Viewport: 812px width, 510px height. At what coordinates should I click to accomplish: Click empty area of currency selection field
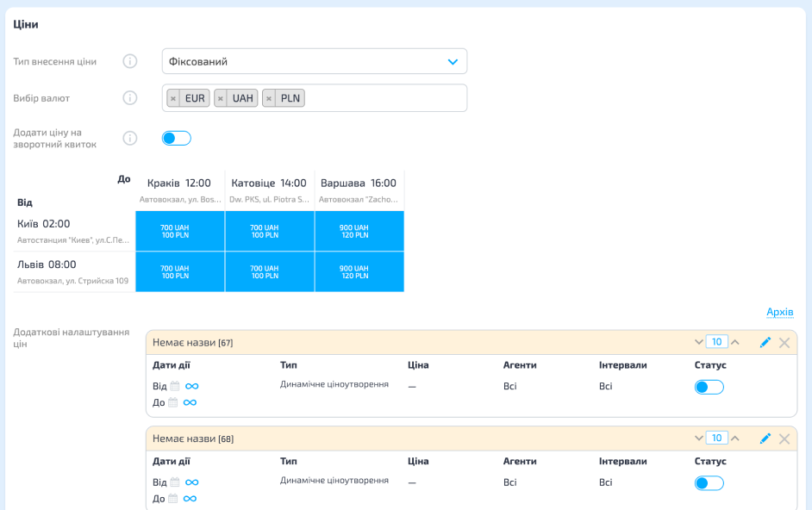(386, 98)
